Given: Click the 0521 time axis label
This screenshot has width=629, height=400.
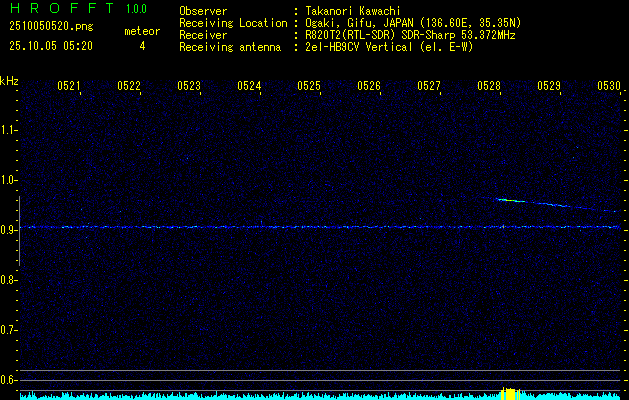Looking at the screenshot, I should coord(69,85).
